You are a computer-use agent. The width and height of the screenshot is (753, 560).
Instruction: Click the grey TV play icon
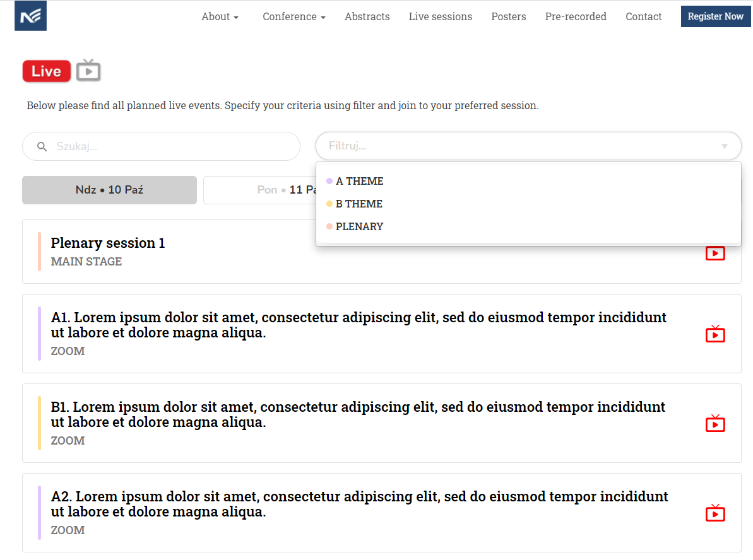(88, 71)
